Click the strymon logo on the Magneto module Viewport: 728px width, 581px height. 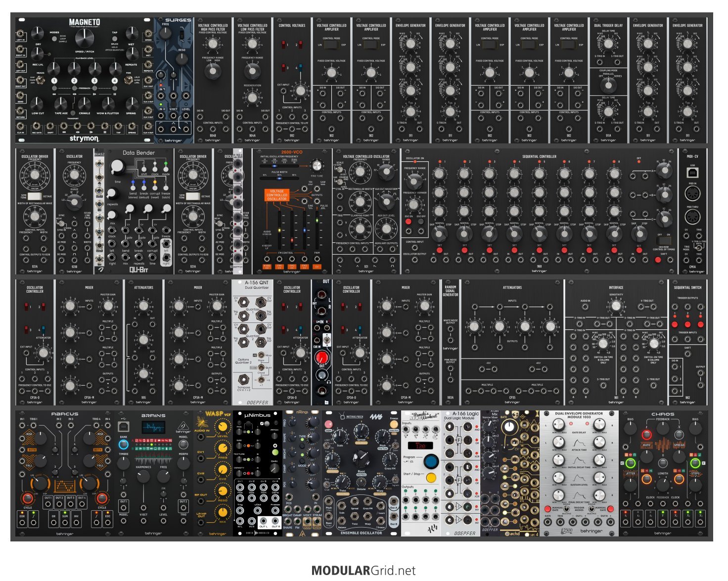(84, 138)
